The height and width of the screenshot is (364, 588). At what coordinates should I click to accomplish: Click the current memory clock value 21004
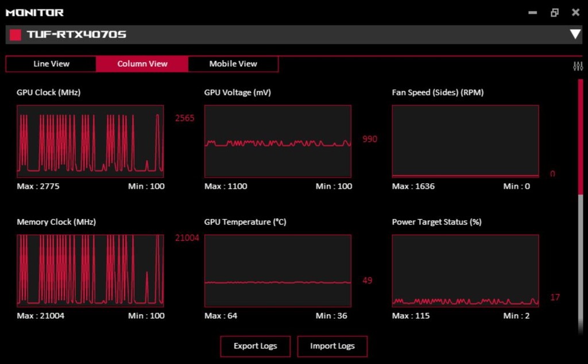coord(187,238)
